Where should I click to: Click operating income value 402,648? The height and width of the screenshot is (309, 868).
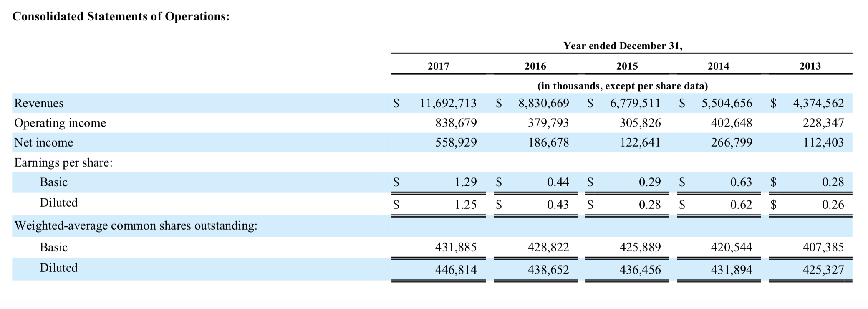point(732,123)
